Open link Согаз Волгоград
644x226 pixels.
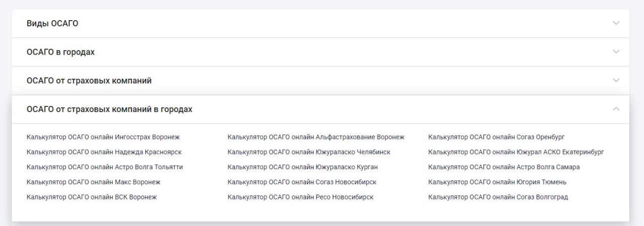point(498,197)
